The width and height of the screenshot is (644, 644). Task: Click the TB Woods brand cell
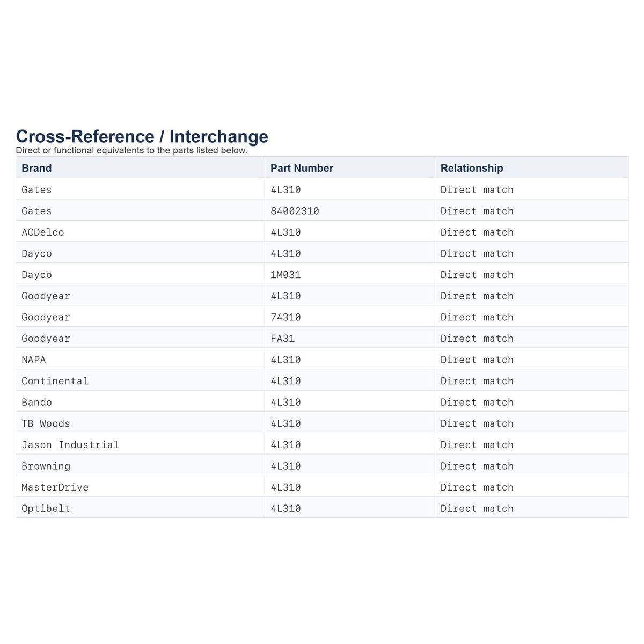coord(140,423)
